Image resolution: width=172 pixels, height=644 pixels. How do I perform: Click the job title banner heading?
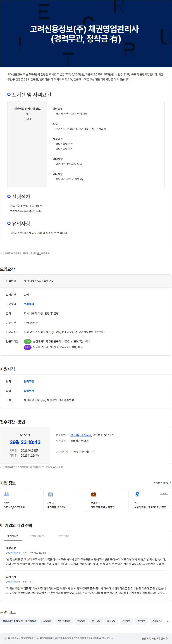pyautogui.click(x=85, y=34)
